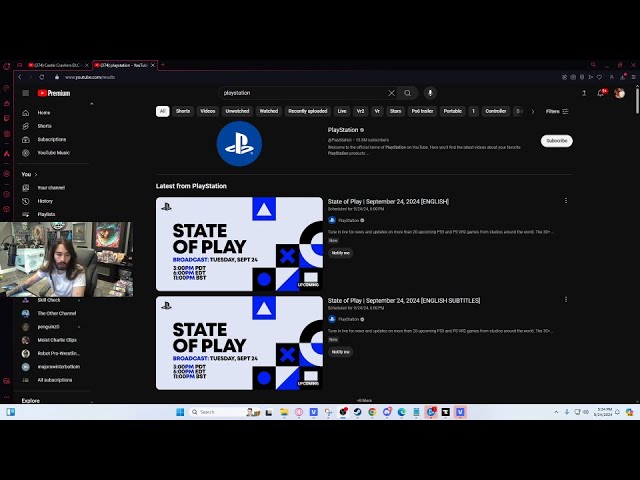
Task: Click the Windows Start button
Action: tap(180, 412)
